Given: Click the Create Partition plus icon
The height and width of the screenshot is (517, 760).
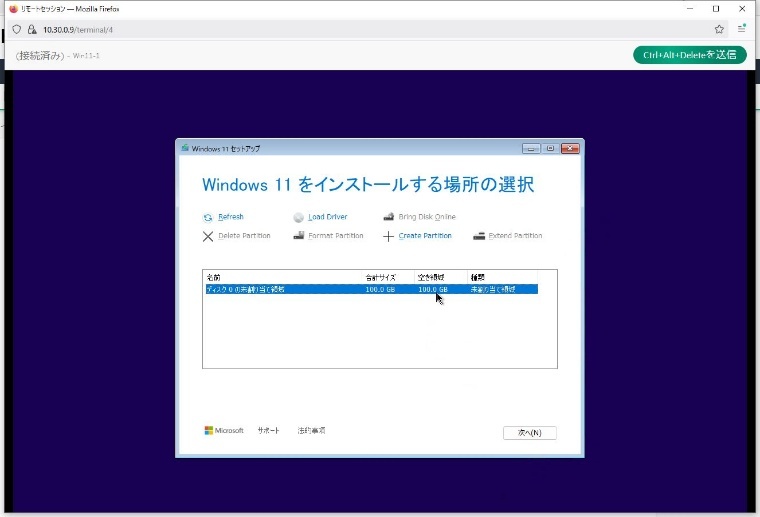Looking at the screenshot, I should (388, 237).
